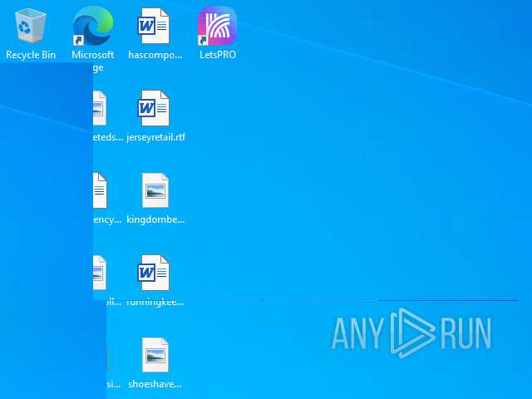Click the LetsPRO label text

218,55
